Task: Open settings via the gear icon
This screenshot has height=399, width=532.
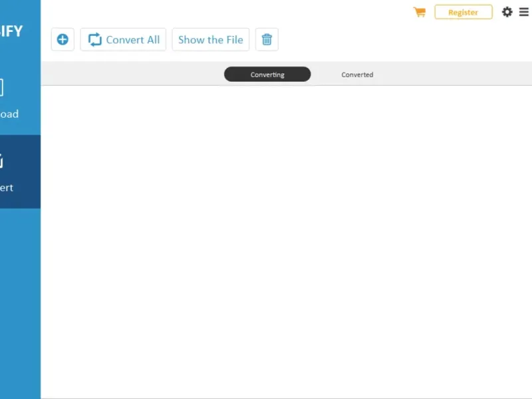Action: click(507, 12)
